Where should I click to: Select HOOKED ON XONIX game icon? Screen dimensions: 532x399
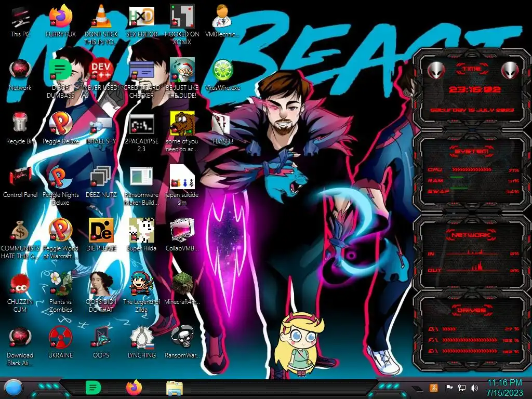point(182,24)
